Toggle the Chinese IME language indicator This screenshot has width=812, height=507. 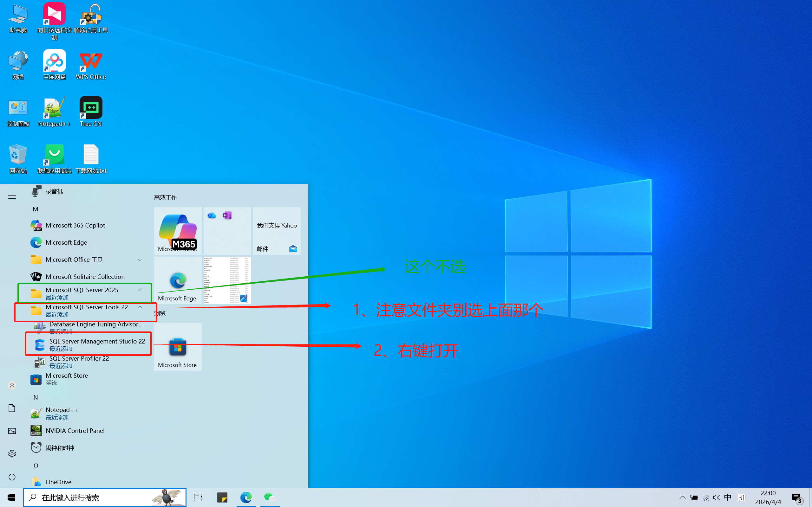727,497
